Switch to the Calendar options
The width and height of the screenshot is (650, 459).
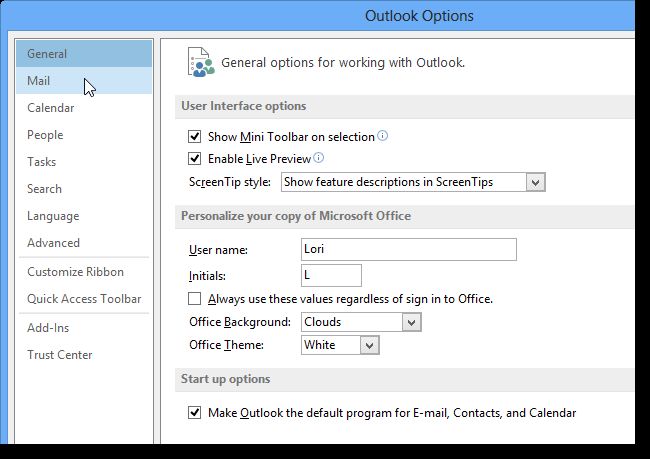tap(50, 108)
